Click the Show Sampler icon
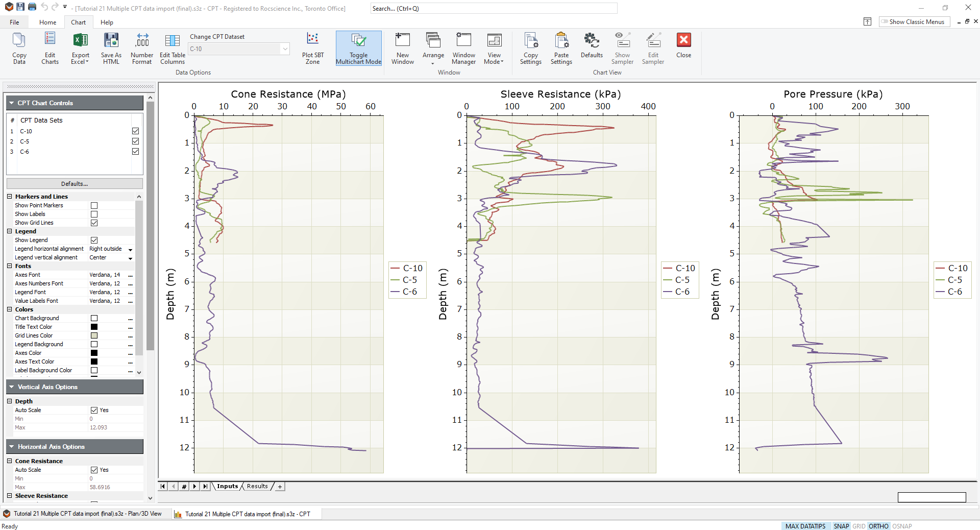The height and width of the screenshot is (530, 980). click(622, 48)
